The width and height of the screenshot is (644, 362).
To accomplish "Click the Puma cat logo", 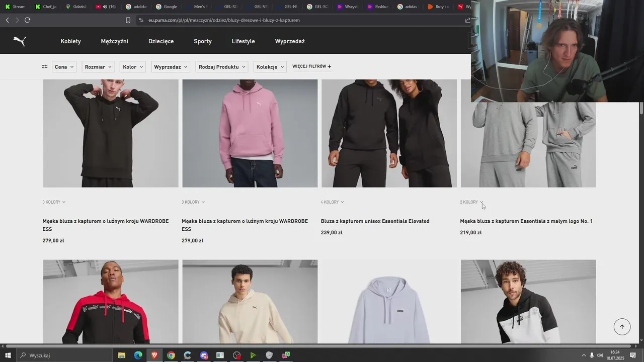I will click(x=20, y=41).
